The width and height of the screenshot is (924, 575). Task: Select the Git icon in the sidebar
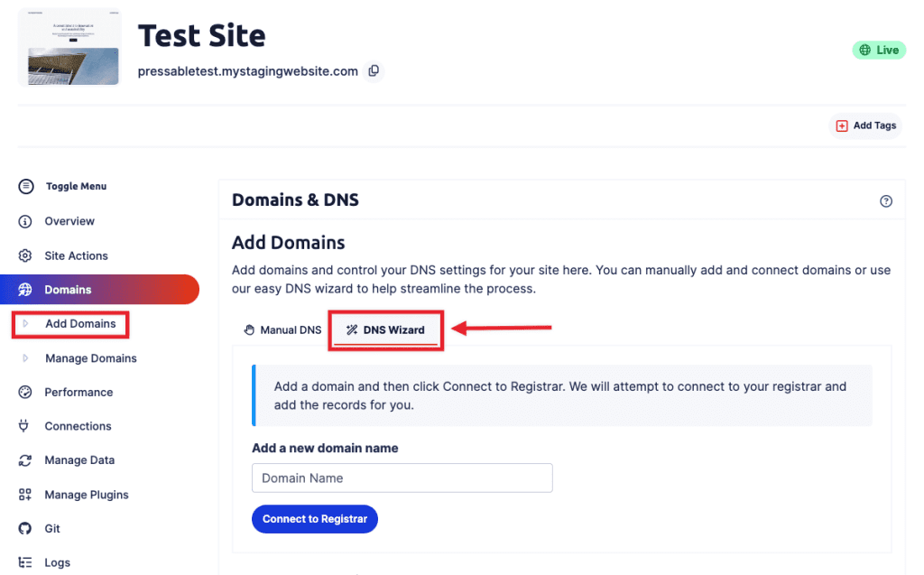click(x=25, y=528)
